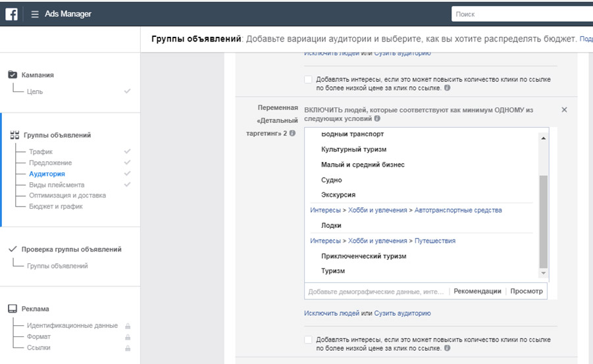Enable lower 'Добавлять интересы' checkbox
Screen dimensions: 593x364
pos(308,340)
